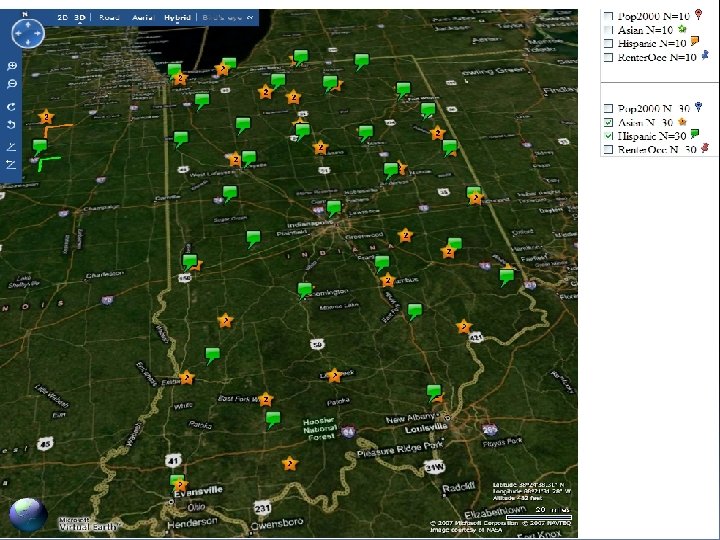Tilt the 3D camera up
The width and height of the screenshot is (720, 540).
pos(11,146)
